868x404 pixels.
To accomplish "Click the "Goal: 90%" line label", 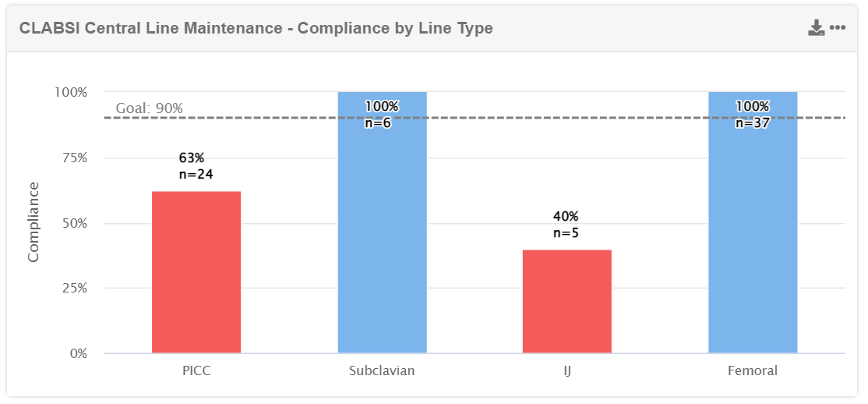I will [x=150, y=108].
